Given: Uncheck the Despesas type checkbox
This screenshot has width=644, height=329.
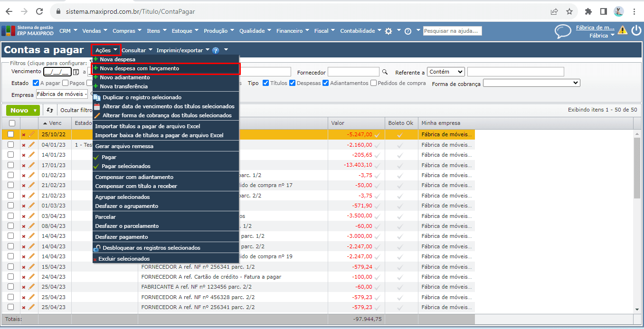Looking at the screenshot, I should (293, 83).
